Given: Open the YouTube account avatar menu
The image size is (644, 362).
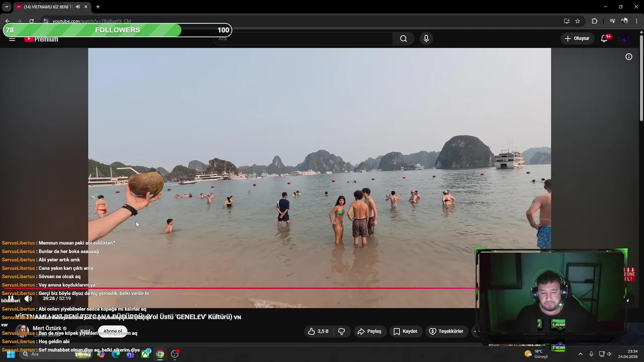Looking at the screenshot, I should click(x=624, y=39).
